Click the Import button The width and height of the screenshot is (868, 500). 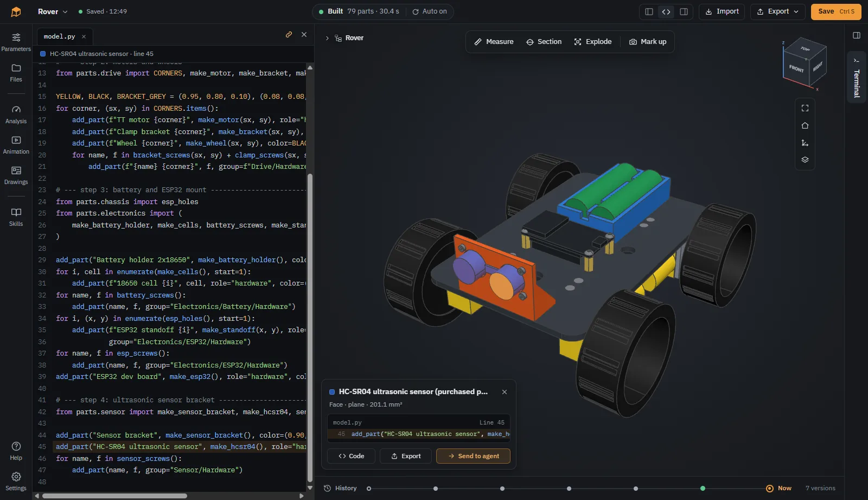click(x=722, y=11)
